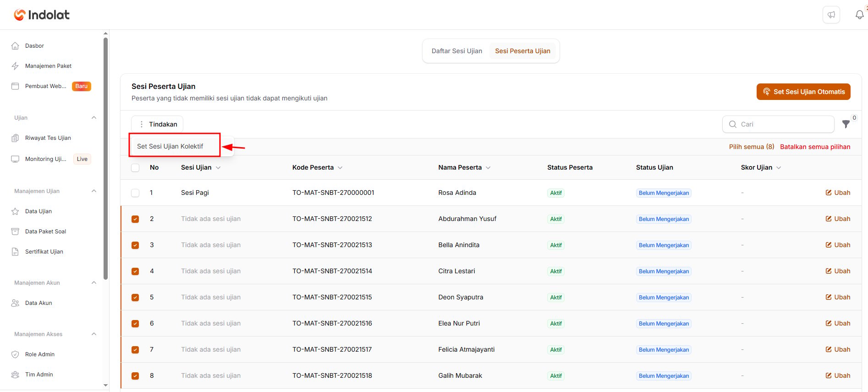Click the Manajemen Paket lightning icon
The width and height of the screenshot is (868, 392).
tap(15, 66)
